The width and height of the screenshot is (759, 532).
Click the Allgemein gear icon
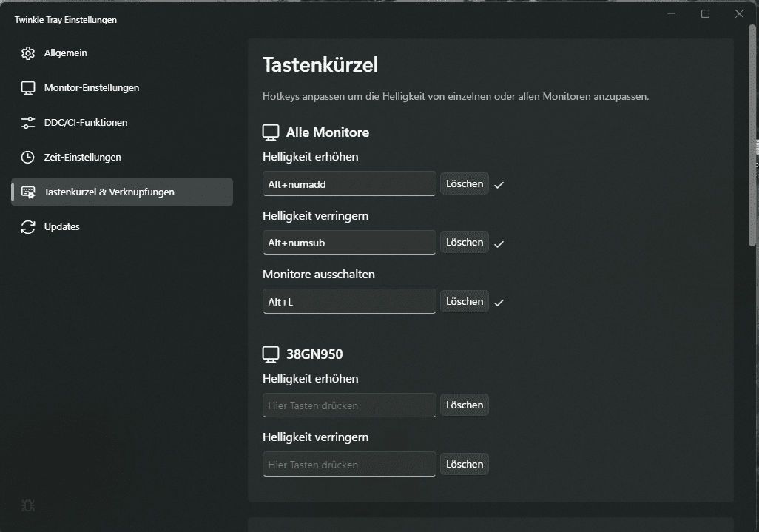pos(28,53)
